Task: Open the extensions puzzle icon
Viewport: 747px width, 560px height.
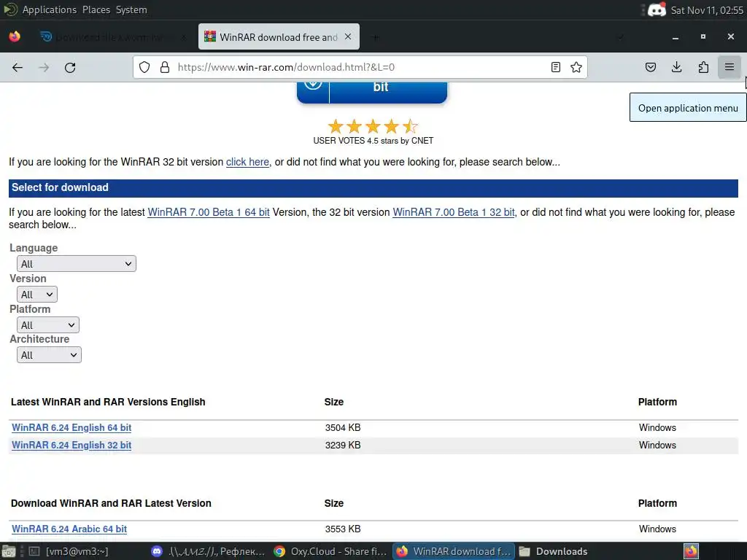Action: tap(703, 67)
